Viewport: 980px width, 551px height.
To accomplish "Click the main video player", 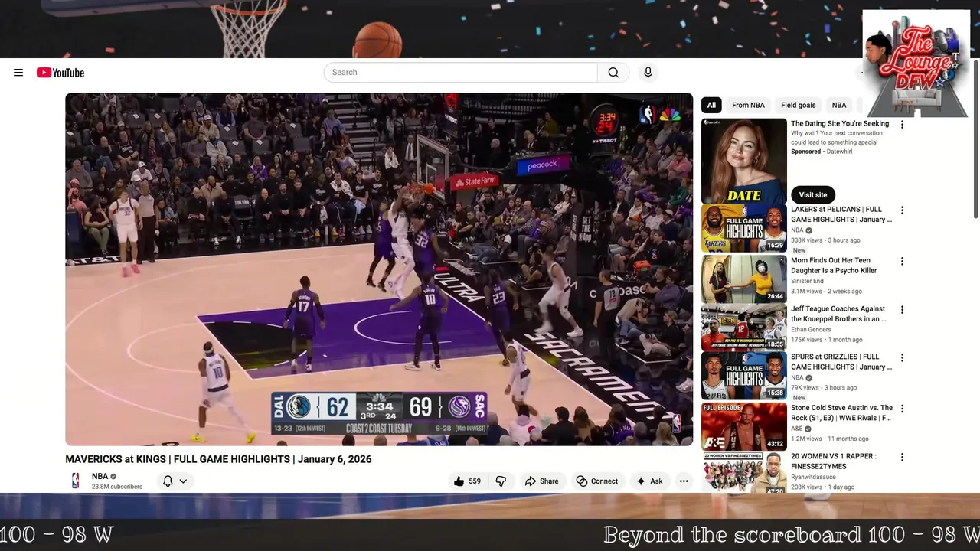I will coord(379,269).
